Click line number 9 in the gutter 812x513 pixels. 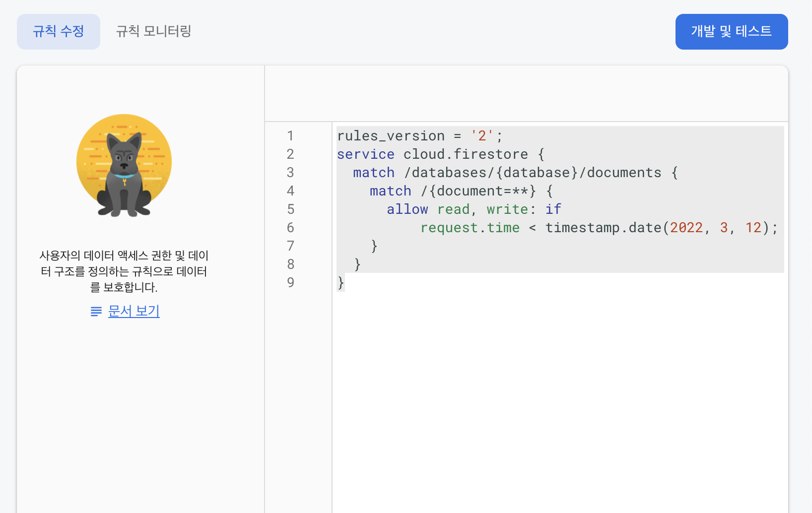pyautogui.click(x=290, y=282)
